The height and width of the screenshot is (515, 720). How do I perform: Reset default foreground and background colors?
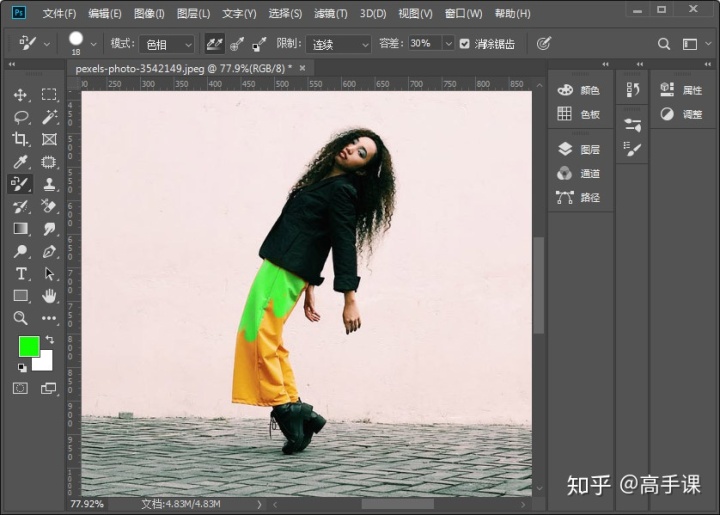pos(22,367)
